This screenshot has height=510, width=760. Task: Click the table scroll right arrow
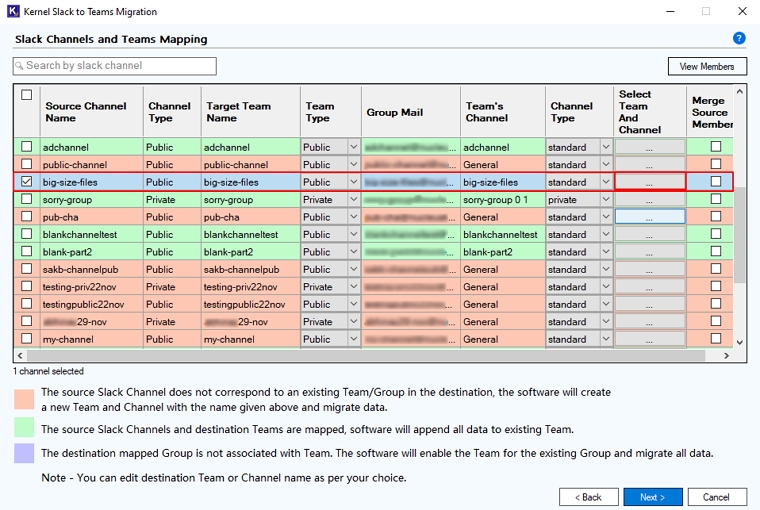[x=726, y=355]
